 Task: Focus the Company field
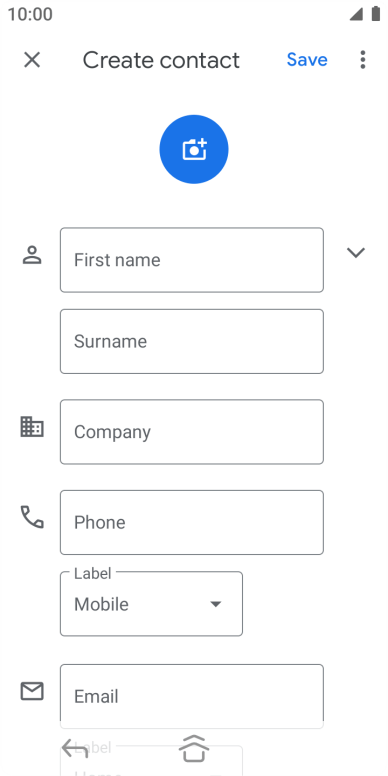(192, 432)
